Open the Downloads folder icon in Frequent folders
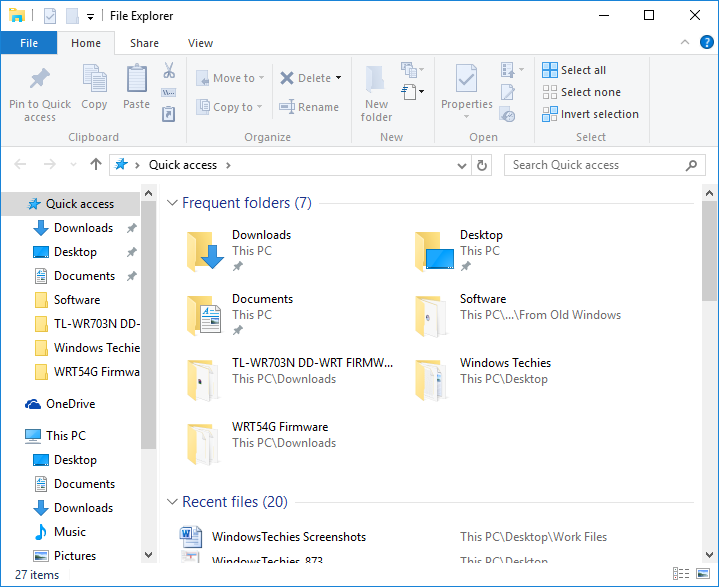Viewport: 719px width, 587px height. click(205, 251)
